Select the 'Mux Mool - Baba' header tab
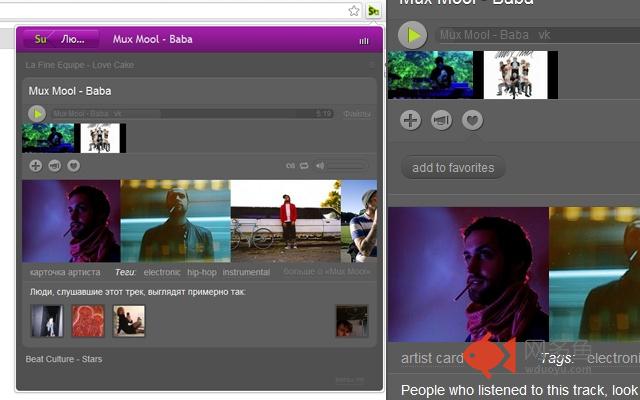640x400 pixels. click(x=153, y=39)
